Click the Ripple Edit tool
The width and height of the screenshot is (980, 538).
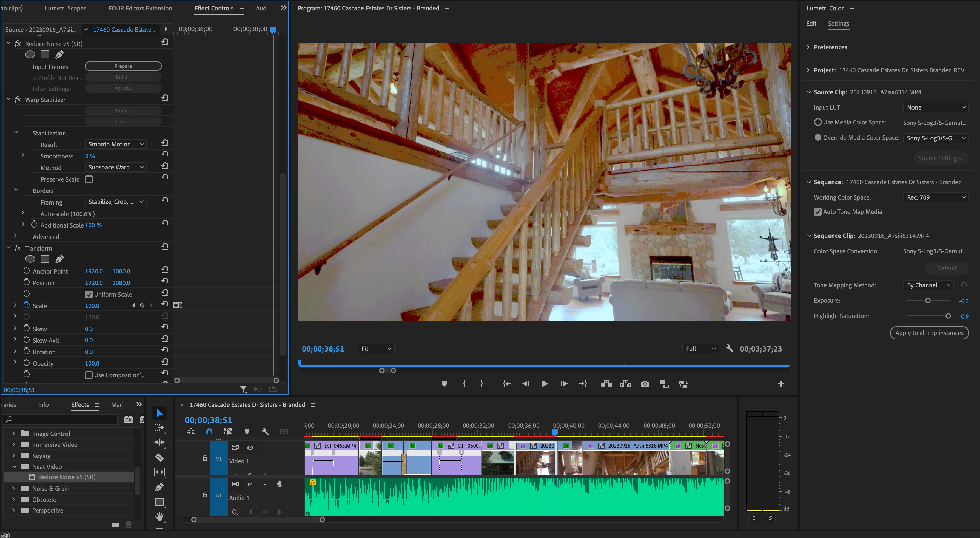[x=159, y=442]
